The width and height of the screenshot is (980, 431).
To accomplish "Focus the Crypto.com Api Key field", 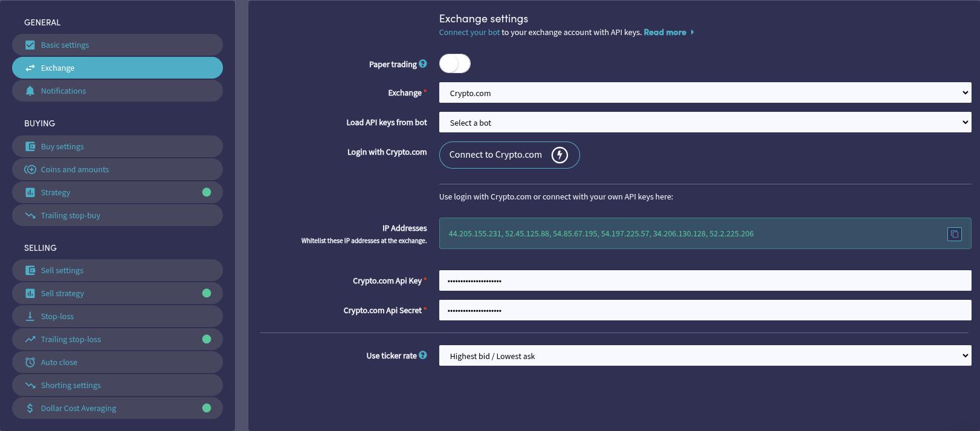I will coord(704,280).
